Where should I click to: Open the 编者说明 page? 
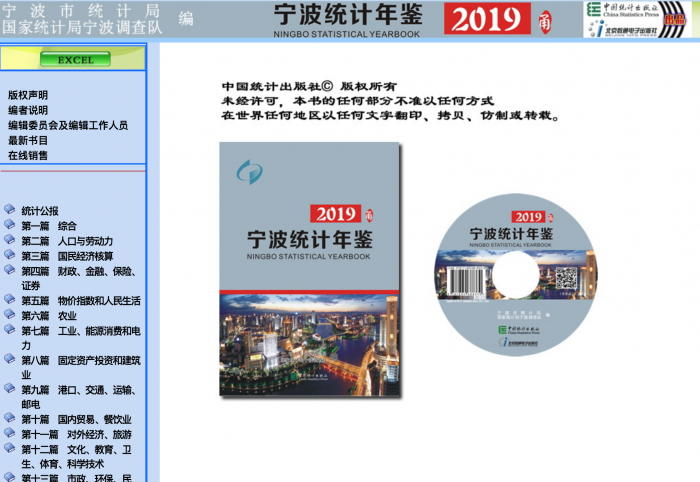tap(28, 110)
